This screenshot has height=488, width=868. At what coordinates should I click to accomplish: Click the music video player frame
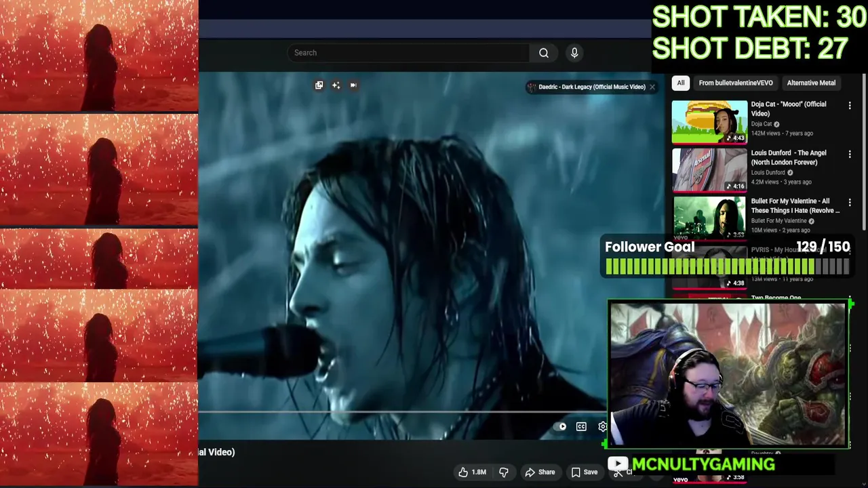[432, 256]
